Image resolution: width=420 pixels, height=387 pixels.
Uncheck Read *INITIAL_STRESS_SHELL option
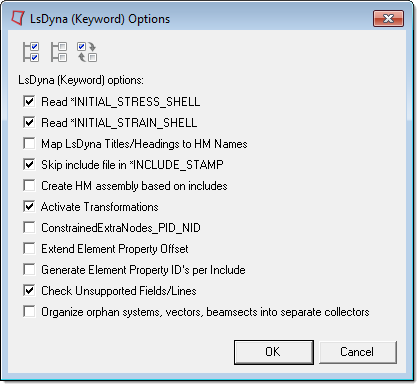click(x=29, y=101)
